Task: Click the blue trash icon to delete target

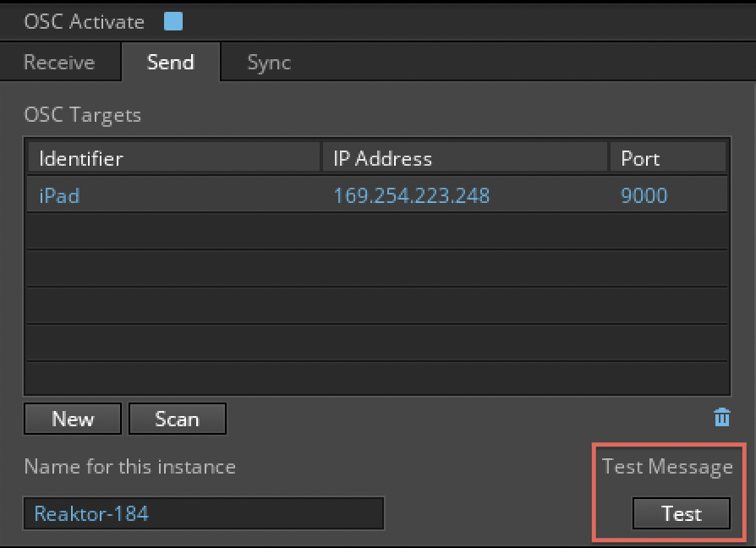Action: 720,416
